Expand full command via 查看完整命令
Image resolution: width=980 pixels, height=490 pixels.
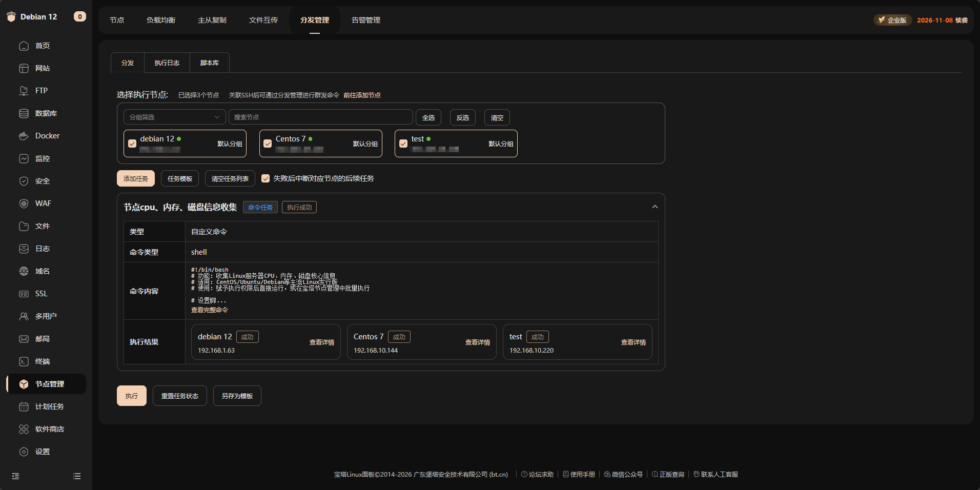[x=210, y=310]
